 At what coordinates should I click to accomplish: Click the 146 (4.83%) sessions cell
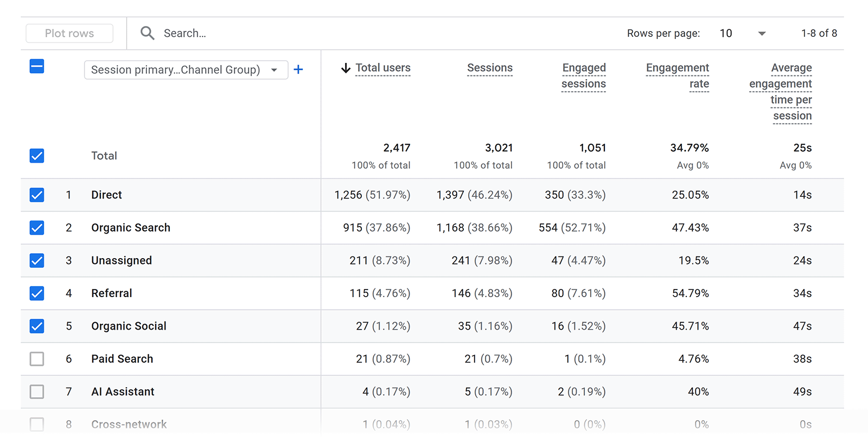[482, 293]
